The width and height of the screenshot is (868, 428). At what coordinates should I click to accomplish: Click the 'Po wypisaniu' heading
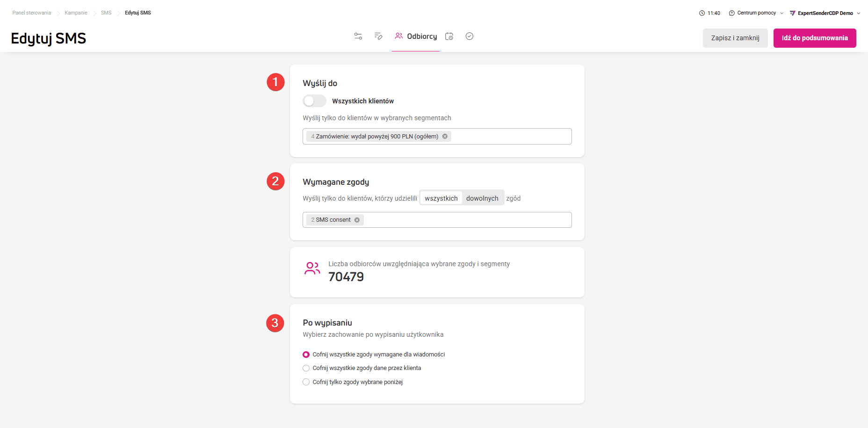(x=327, y=323)
